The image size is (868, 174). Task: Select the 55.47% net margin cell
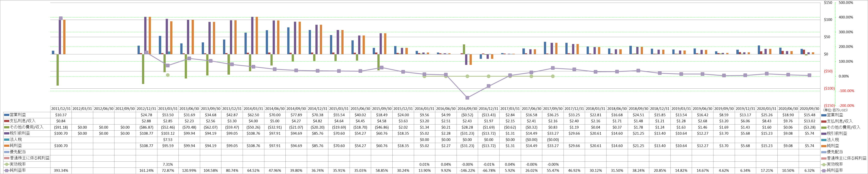point(553,170)
